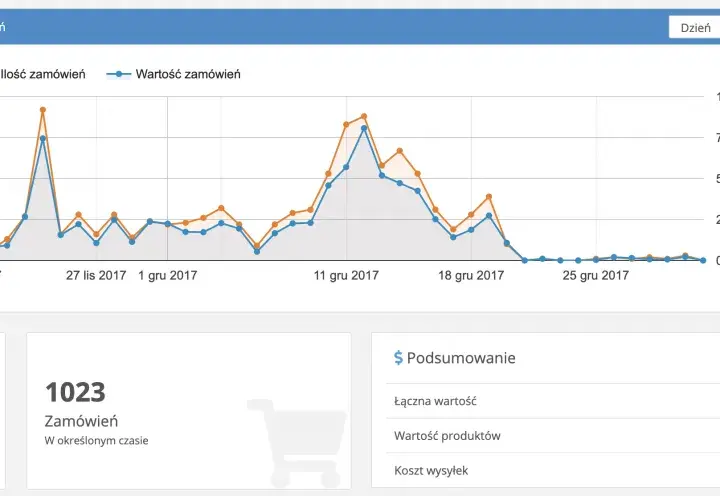Click the 27 lis 2017 axis label
The width and height of the screenshot is (720, 496).
(96, 276)
